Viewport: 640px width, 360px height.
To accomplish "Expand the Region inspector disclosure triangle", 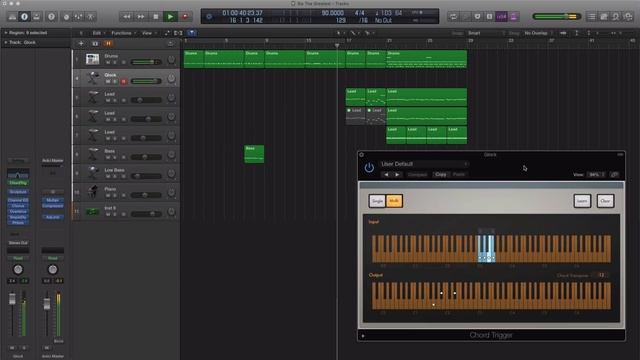I will (6, 33).
